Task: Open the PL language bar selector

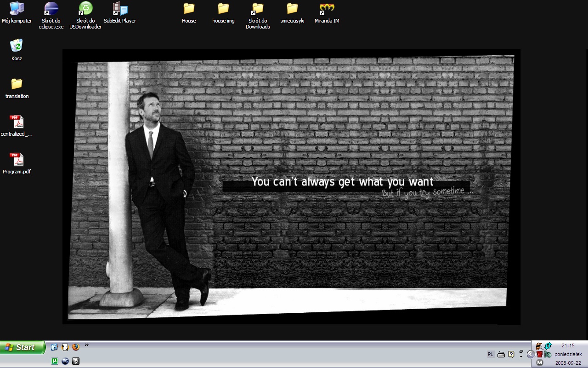Action: pyautogui.click(x=490, y=354)
